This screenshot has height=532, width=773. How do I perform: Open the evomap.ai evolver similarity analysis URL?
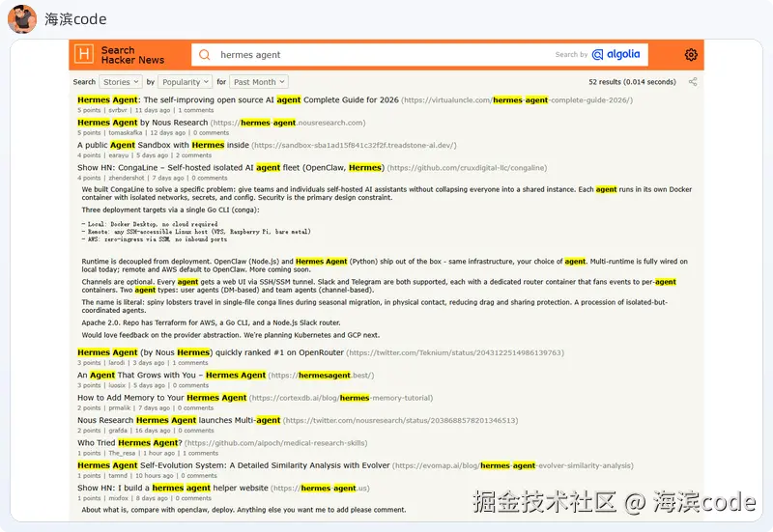click(x=513, y=466)
